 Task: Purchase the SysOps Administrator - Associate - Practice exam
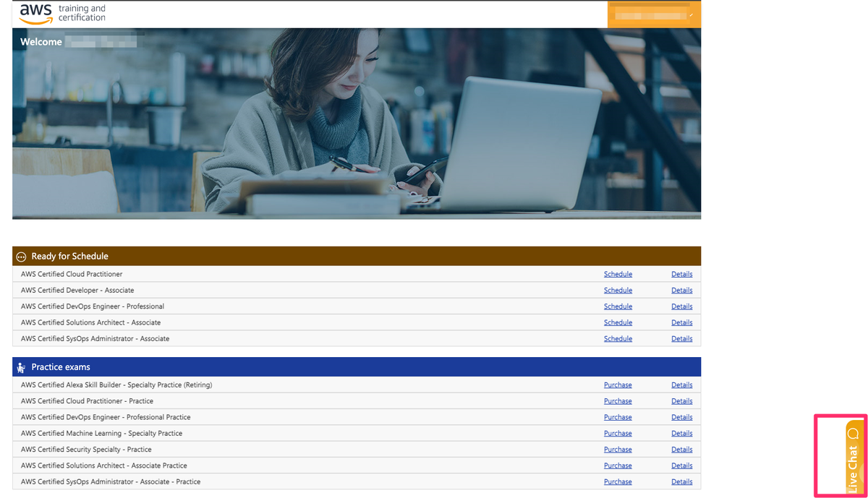click(618, 482)
